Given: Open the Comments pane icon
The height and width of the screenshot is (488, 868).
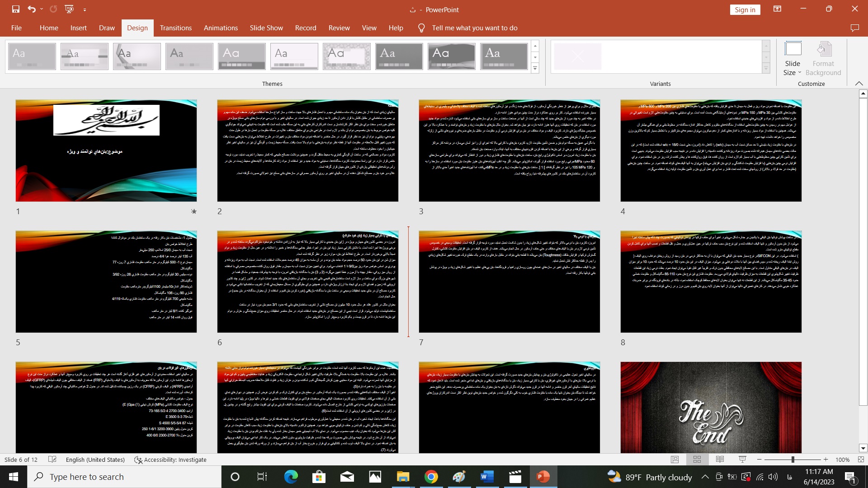Looking at the screenshot, I should 854,28.
